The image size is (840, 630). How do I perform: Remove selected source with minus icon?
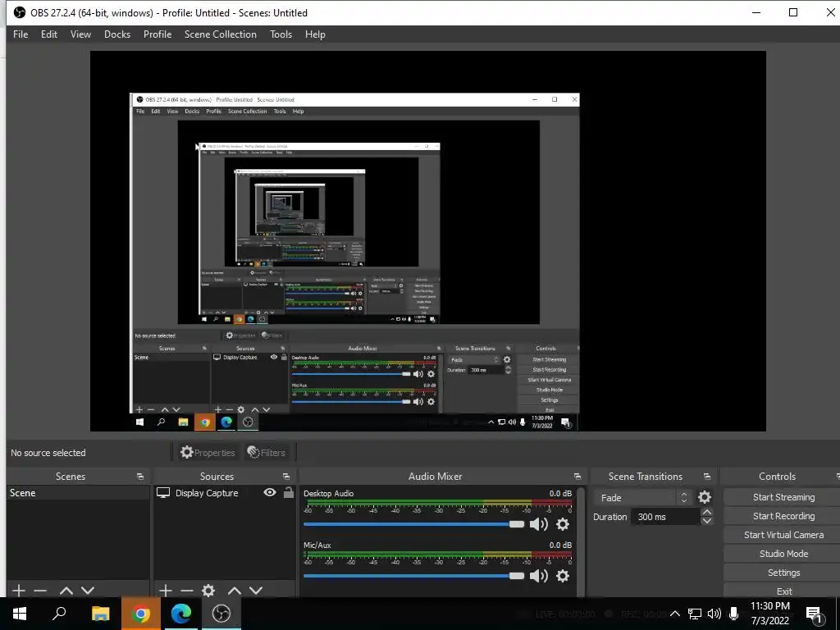pyautogui.click(x=187, y=591)
